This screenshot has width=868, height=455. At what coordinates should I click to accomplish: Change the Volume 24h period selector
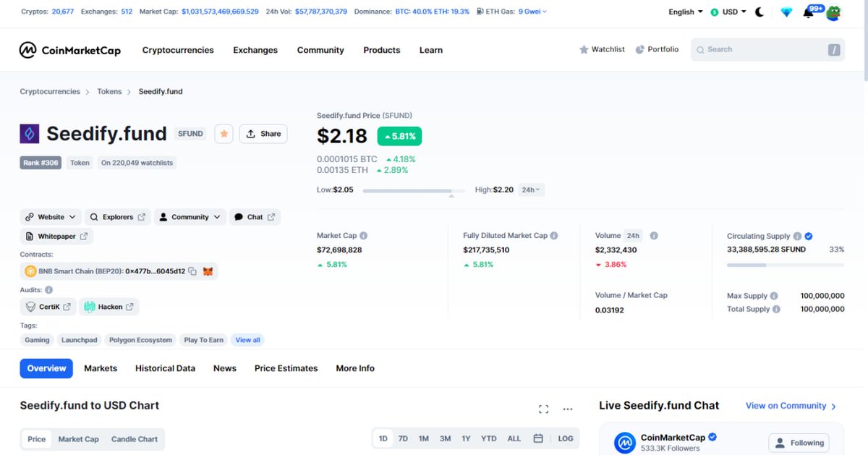(634, 236)
